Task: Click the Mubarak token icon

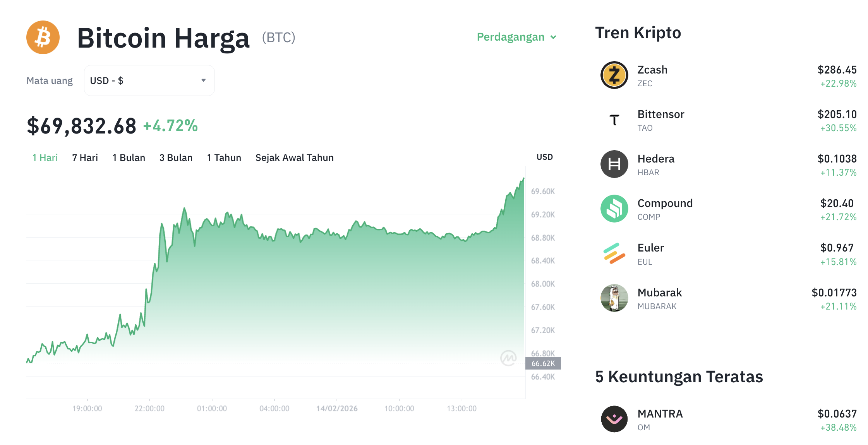Action: 614,298
